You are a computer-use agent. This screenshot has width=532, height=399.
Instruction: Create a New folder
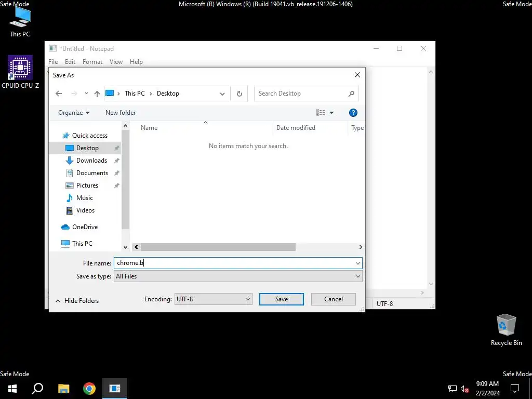(121, 113)
